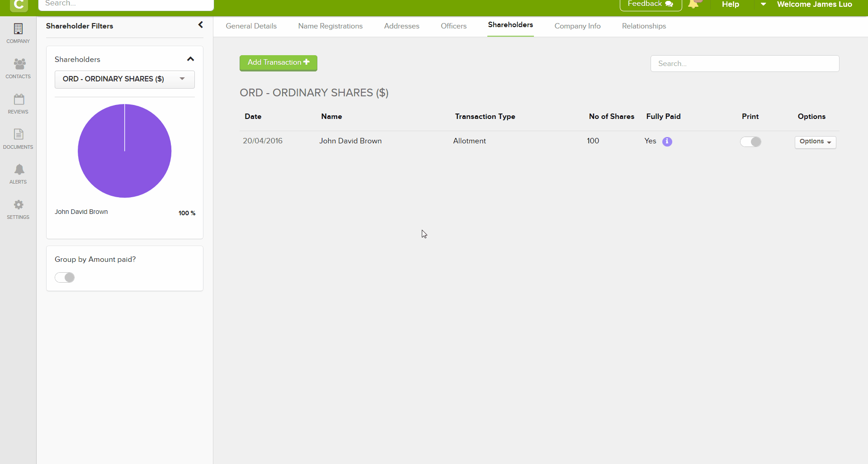Viewport: 868px width, 464px height.
Task: Toggle Print switch for John David Brown
Action: [750, 142]
